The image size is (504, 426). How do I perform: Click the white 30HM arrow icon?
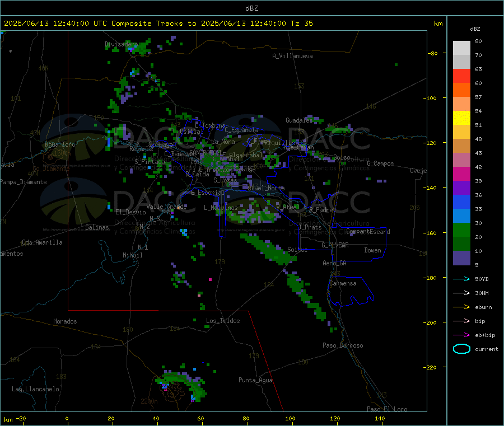click(461, 293)
